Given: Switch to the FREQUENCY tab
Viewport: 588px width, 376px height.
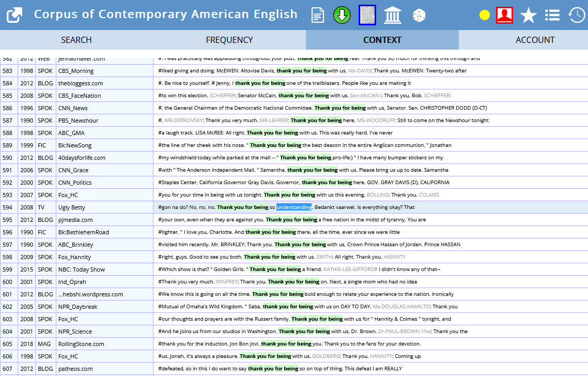Looking at the screenshot, I should point(229,40).
